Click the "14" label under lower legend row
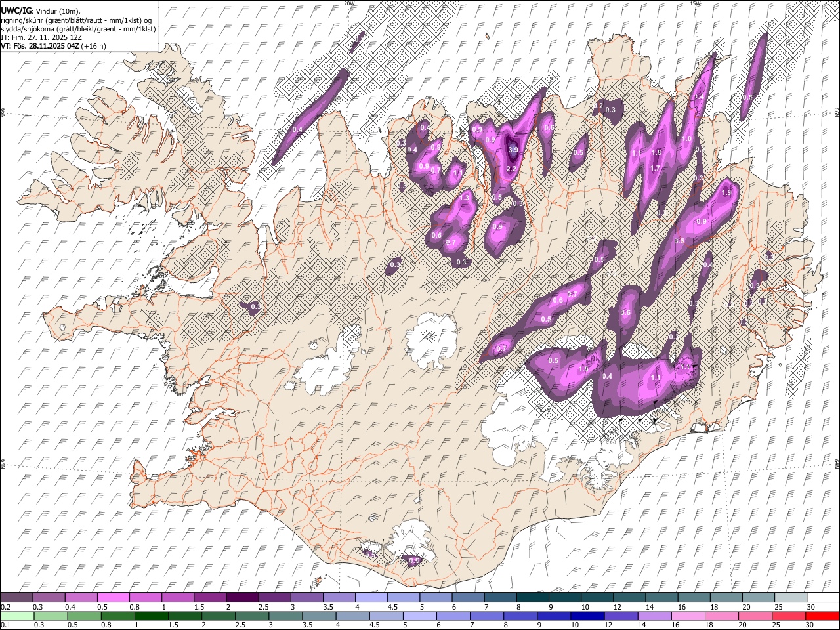The image size is (840, 630). tap(642, 625)
